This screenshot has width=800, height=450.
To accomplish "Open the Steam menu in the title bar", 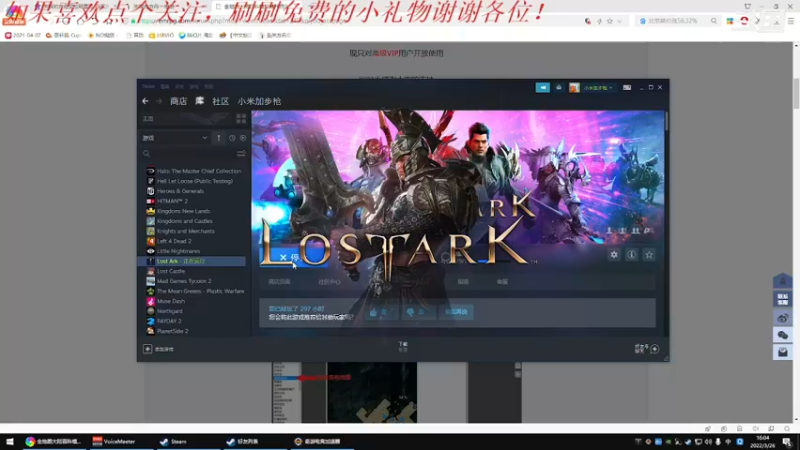I will point(148,86).
